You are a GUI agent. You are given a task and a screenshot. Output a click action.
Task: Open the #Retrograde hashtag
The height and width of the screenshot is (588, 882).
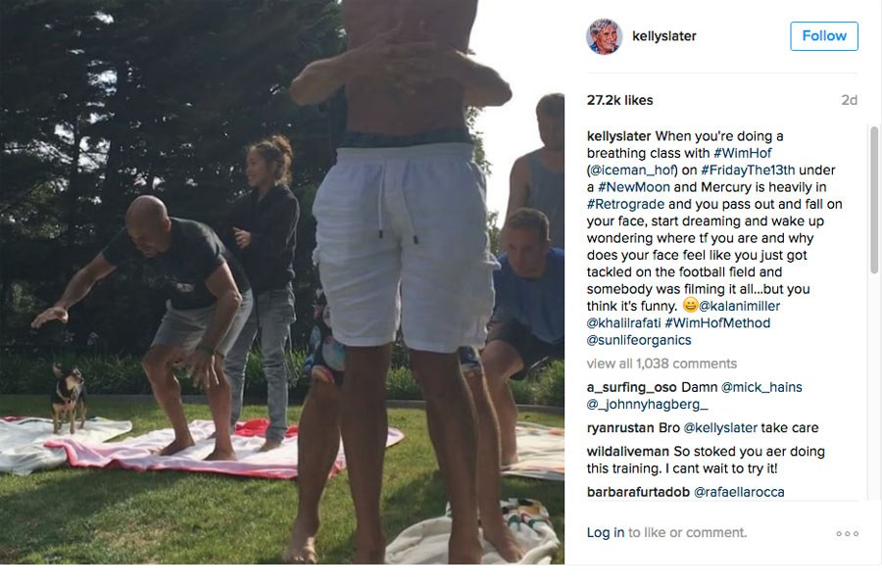pos(625,204)
